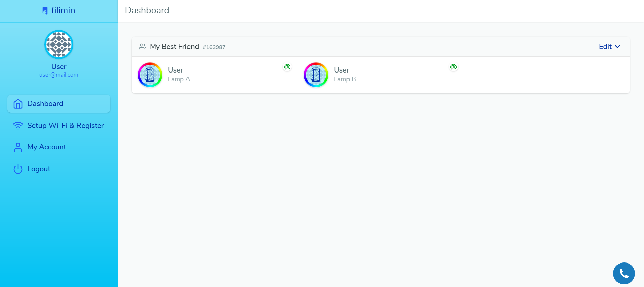Click the Logout power icon

coord(18,169)
